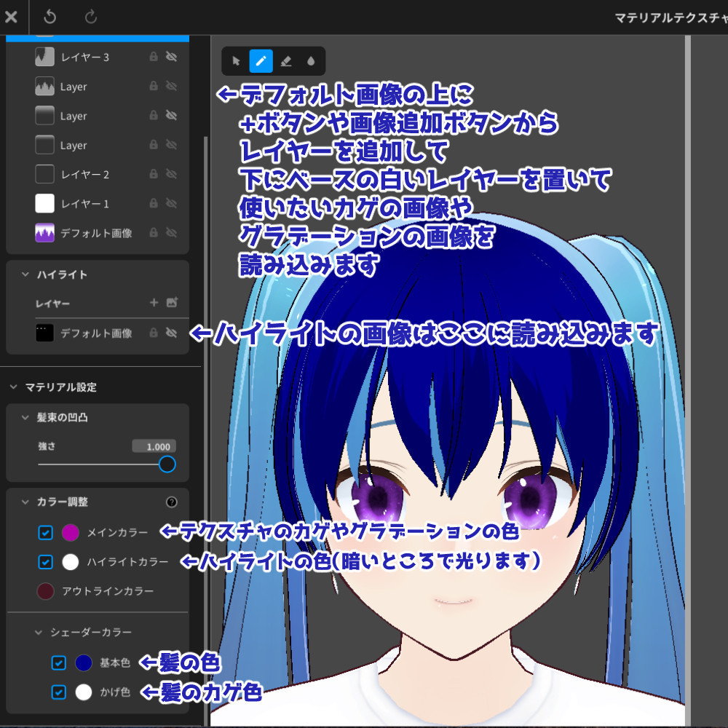Select the arrow selection tool in the toolbar
The height and width of the screenshot is (728, 728).
235,61
